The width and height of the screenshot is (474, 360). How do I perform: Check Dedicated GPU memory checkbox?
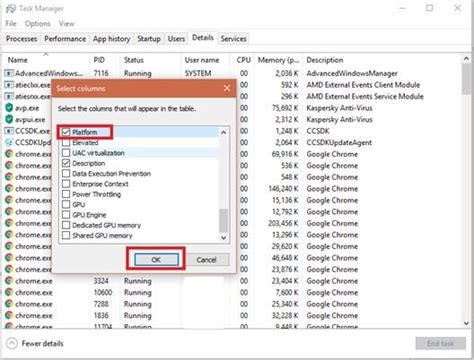pos(66,225)
